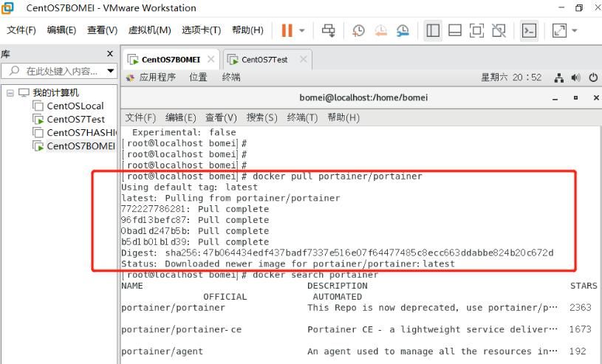Enter full screen mode
This screenshot has width=602, height=364.
(476, 30)
